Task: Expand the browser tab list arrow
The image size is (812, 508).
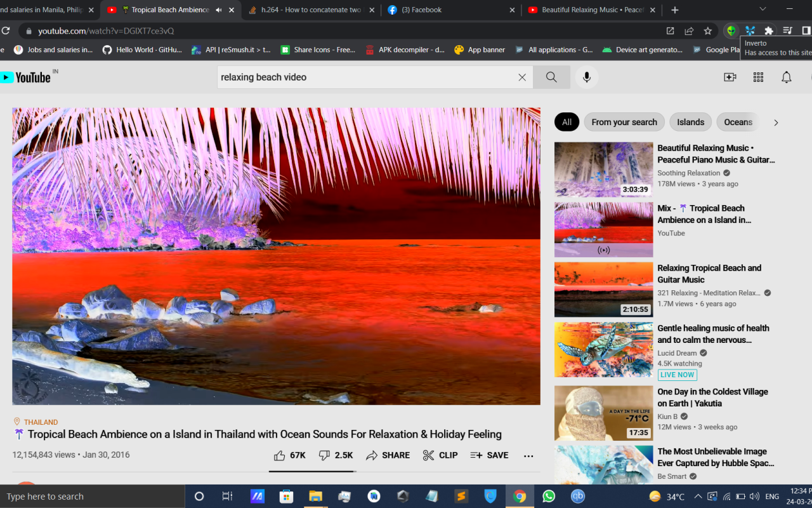Action: click(x=763, y=10)
